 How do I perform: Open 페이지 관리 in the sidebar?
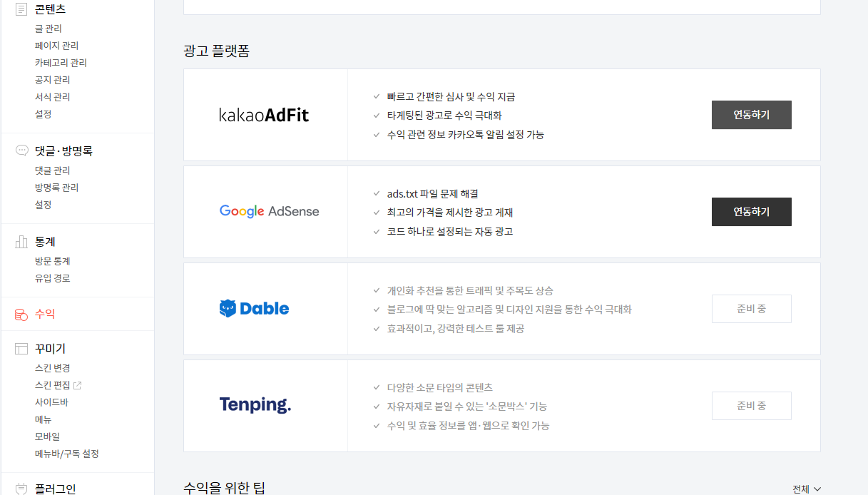pyautogui.click(x=56, y=46)
